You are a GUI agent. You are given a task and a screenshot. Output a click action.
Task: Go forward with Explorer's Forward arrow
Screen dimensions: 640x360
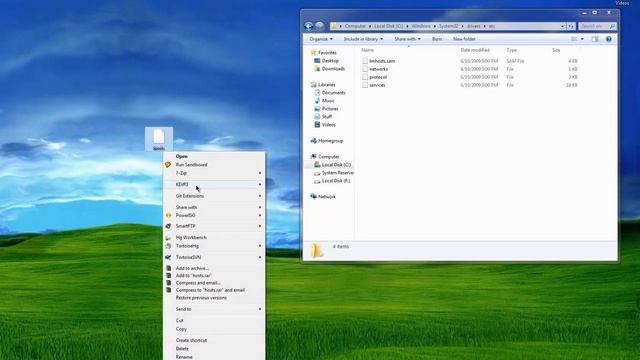320,26
